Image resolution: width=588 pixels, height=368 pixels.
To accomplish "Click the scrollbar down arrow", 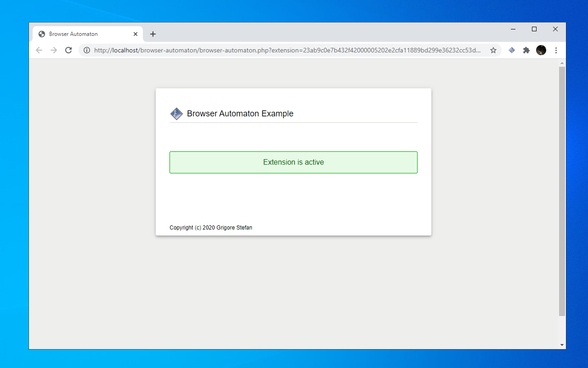I will [562, 345].
